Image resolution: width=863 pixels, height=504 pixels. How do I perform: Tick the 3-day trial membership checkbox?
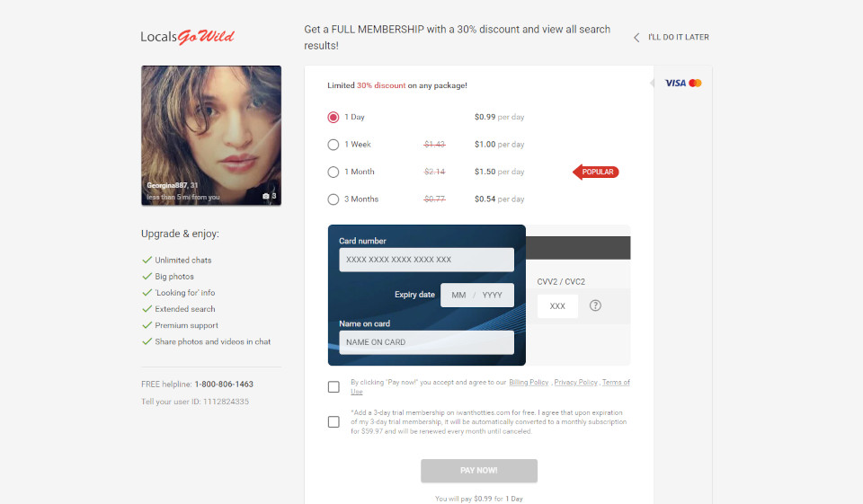tap(334, 421)
